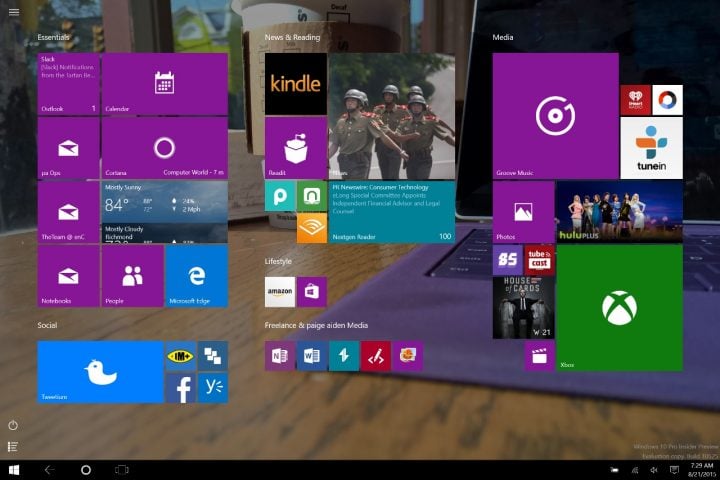Image resolution: width=720 pixels, height=480 pixels.
Task: Open the Tweetium tile
Action: (x=100, y=372)
